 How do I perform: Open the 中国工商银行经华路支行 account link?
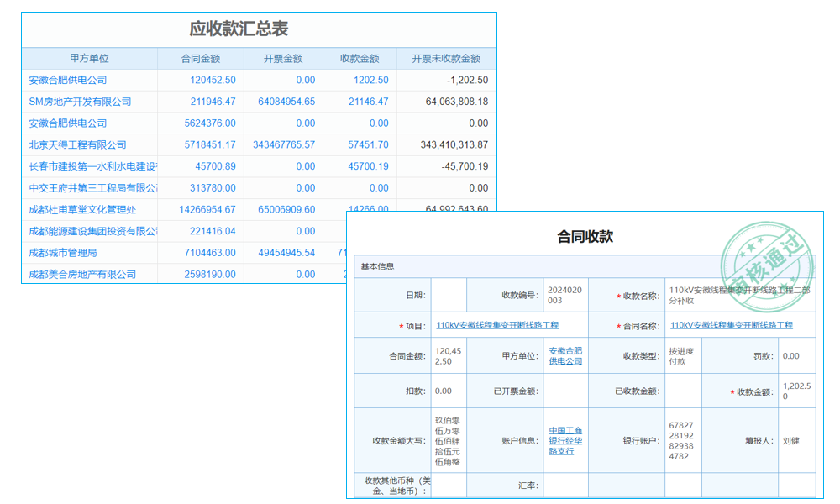(x=564, y=440)
